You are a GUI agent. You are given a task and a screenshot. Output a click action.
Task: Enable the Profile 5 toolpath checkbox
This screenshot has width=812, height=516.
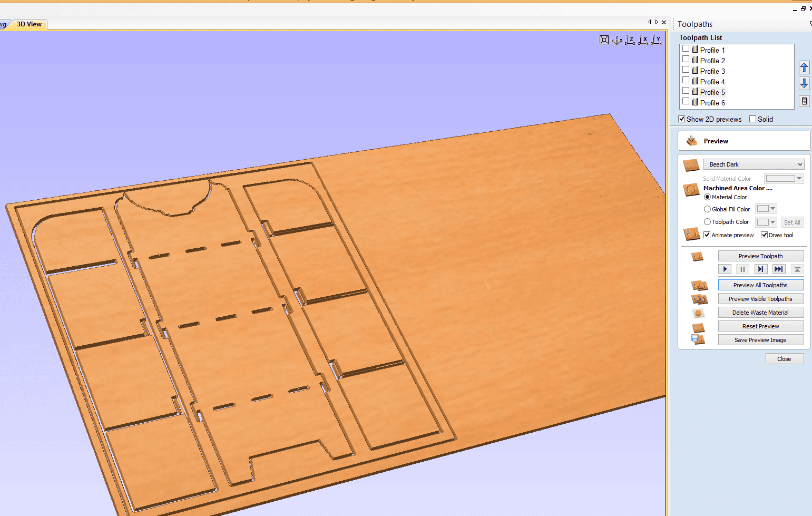click(686, 91)
